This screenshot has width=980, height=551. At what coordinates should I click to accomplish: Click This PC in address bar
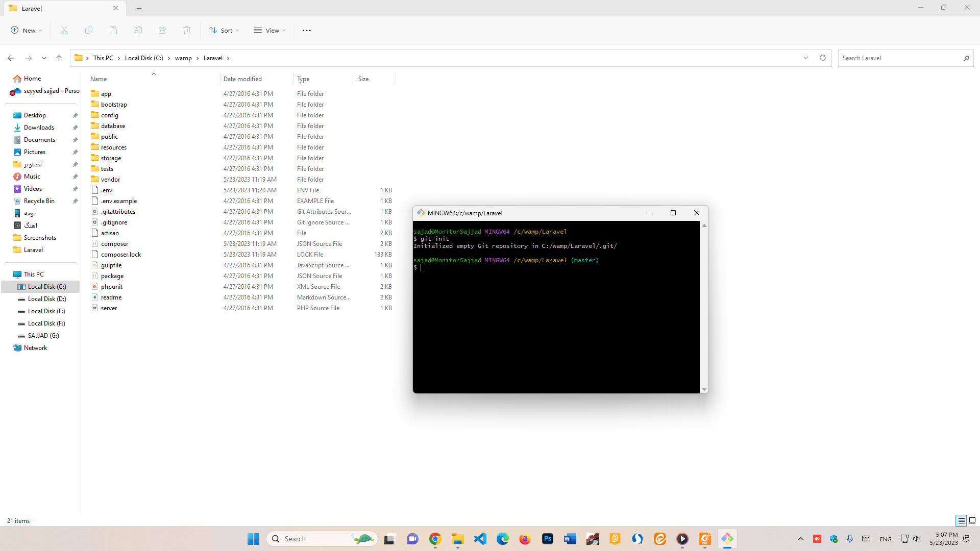click(x=103, y=58)
